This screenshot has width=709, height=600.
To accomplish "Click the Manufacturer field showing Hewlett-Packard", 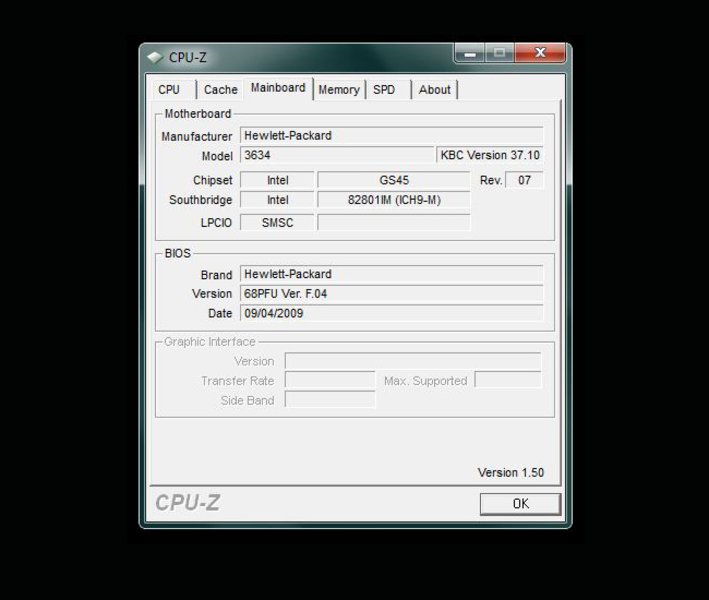I will [x=392, y=136].
